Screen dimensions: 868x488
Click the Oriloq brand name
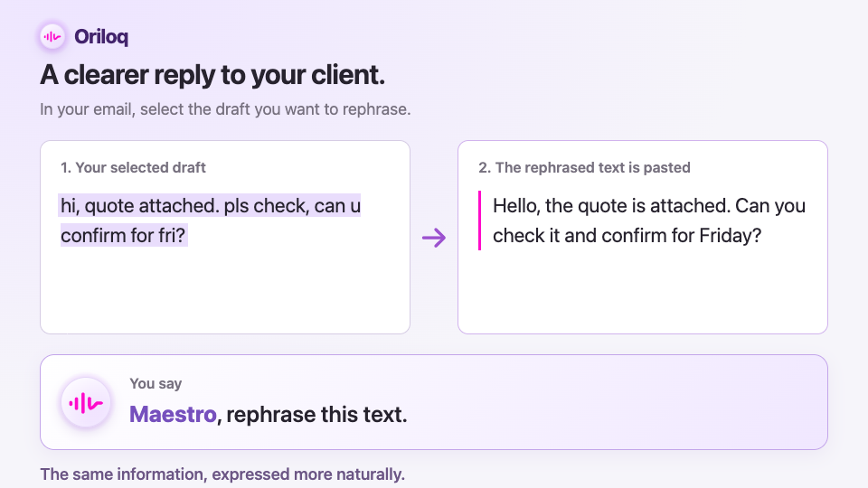(x=101, y=37)
